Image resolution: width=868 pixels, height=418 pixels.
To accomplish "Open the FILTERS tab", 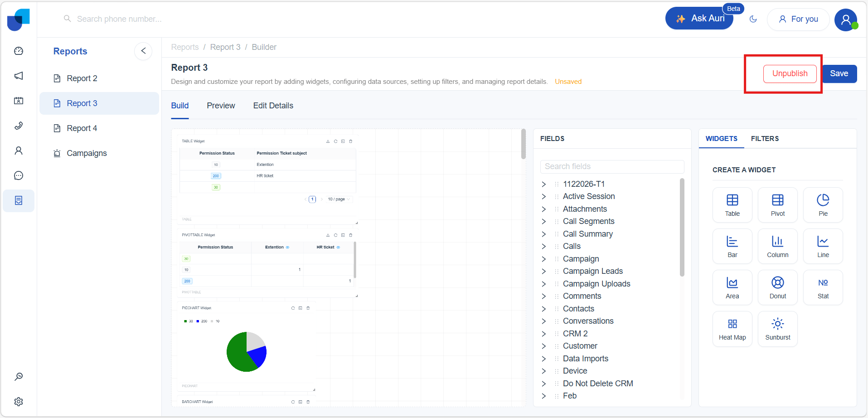I will (x=765, y=139).
